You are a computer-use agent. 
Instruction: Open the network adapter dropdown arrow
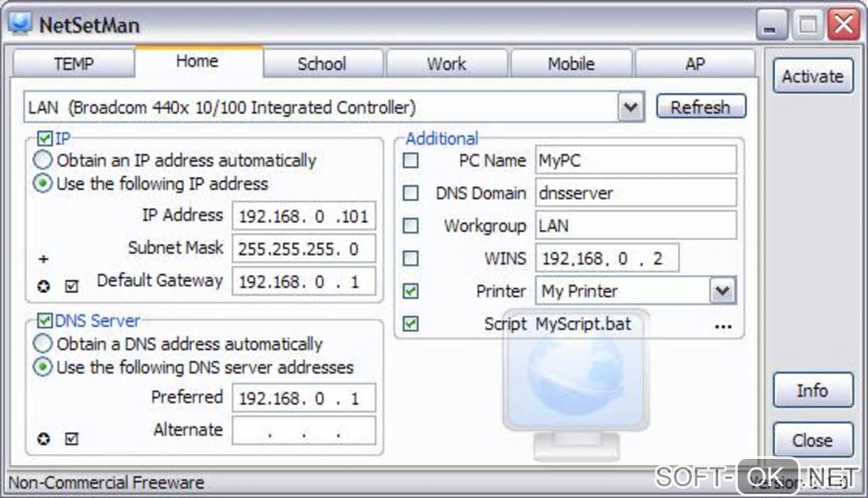point(631,107)
